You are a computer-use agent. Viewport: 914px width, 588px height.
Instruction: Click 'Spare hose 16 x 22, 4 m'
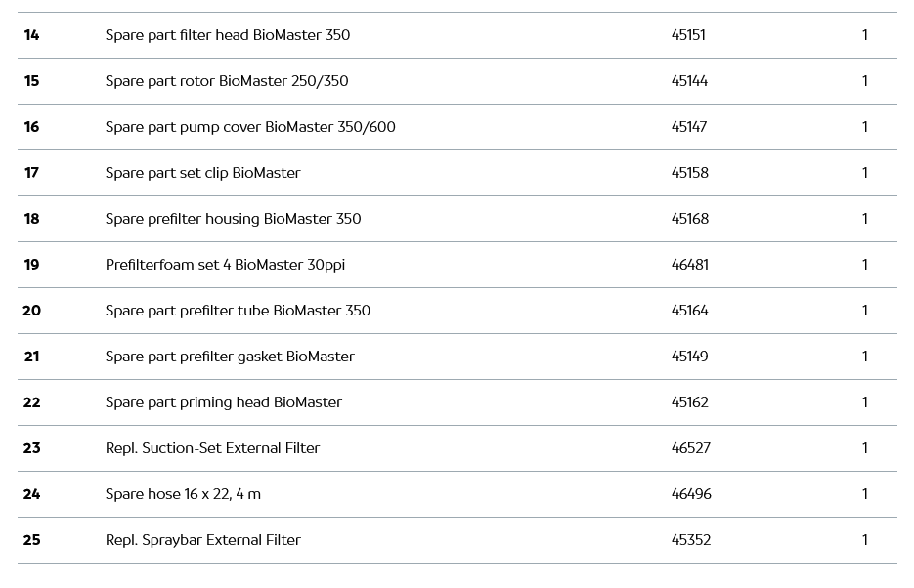pos(183,494)
